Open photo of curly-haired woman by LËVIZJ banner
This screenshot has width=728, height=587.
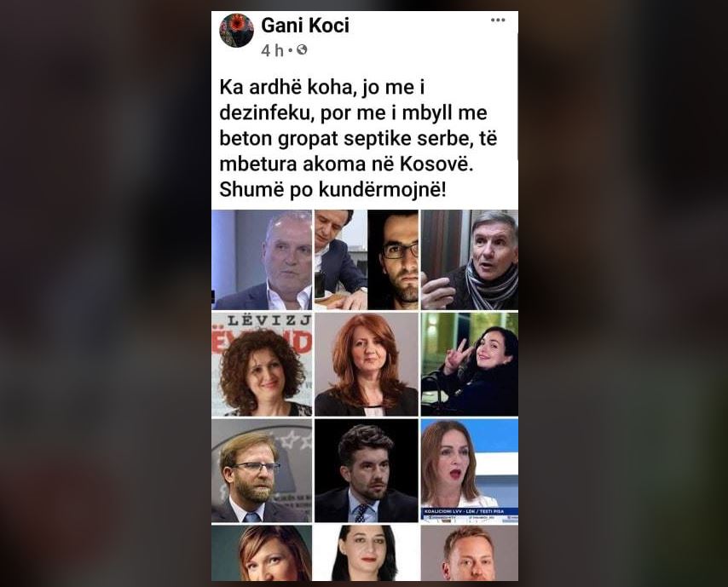pyautogui.click(x=262, y=365)
